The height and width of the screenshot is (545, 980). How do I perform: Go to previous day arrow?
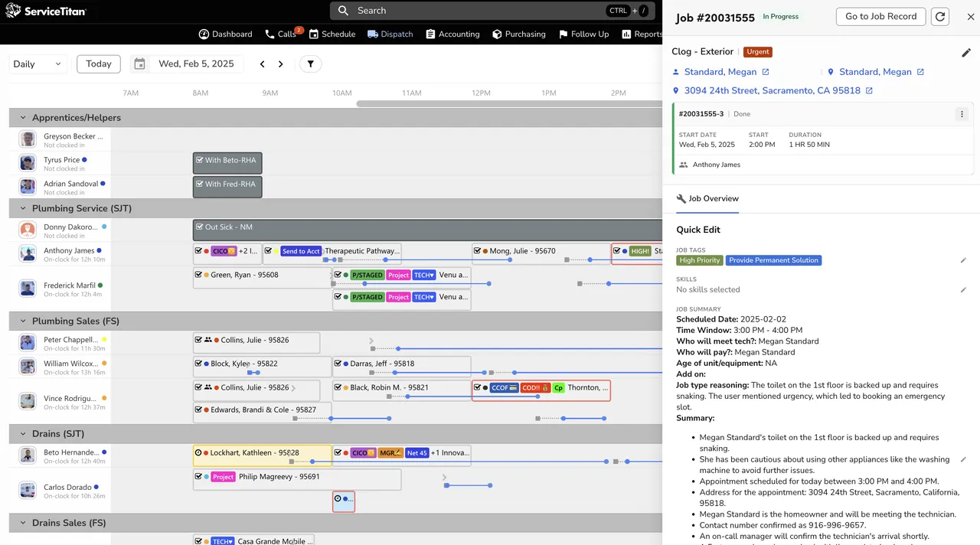pyautogui.click(x=262, y=64)
